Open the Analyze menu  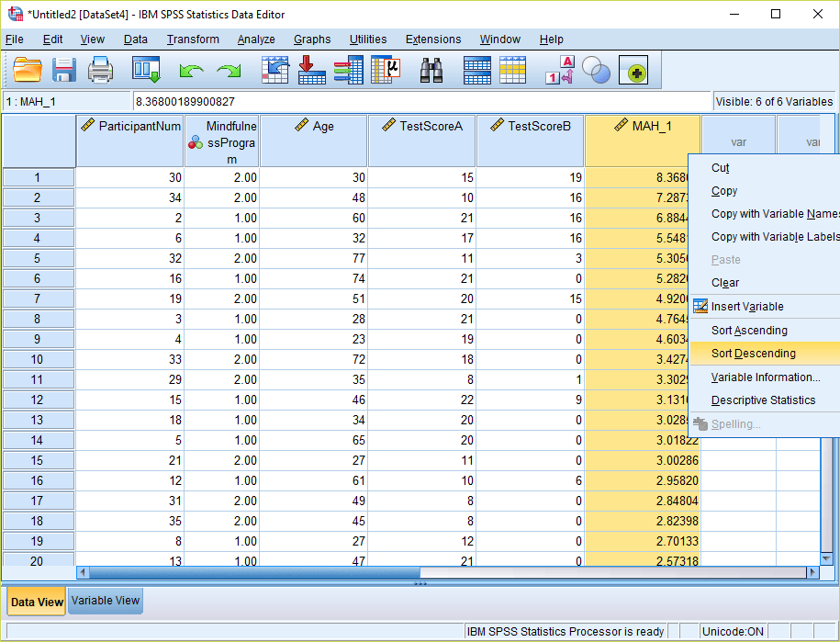pos(256,39)
